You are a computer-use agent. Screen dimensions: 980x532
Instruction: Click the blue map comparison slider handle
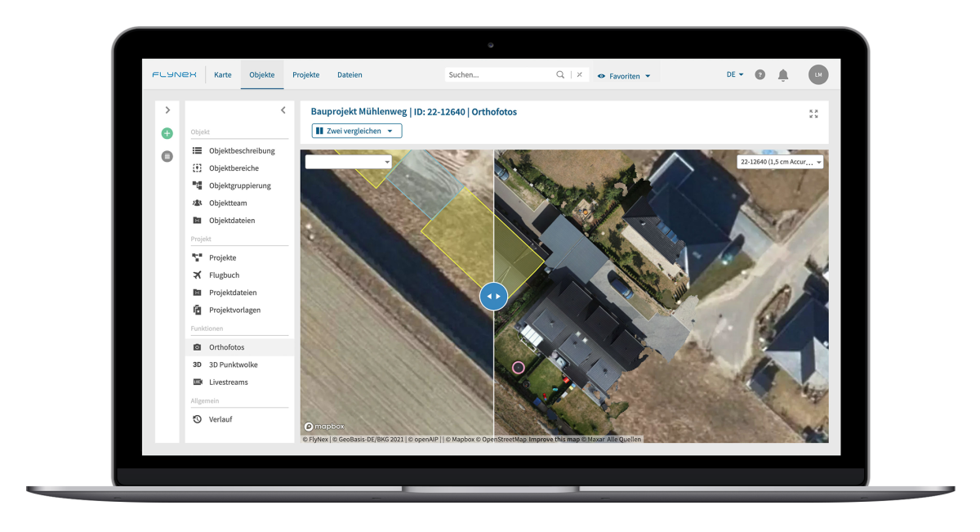coord(493,296)
